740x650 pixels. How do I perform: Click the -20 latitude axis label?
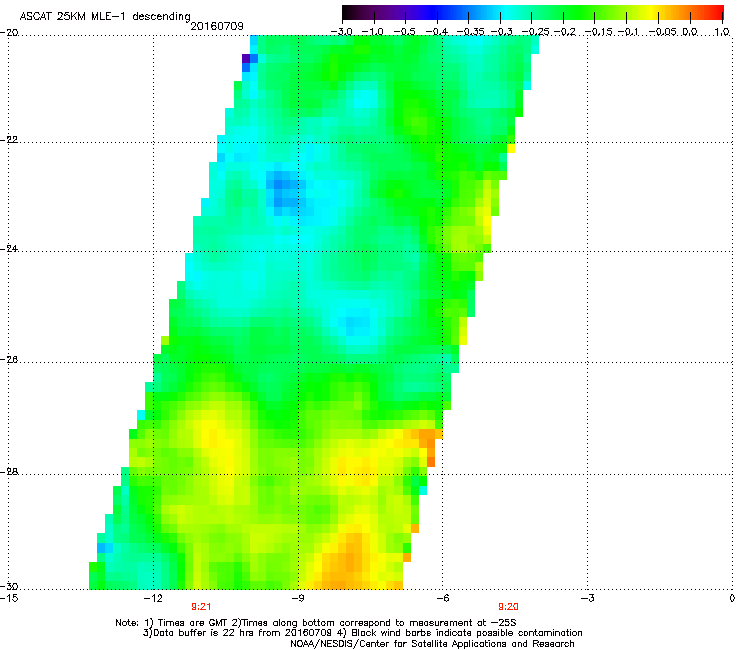point(9,33)
